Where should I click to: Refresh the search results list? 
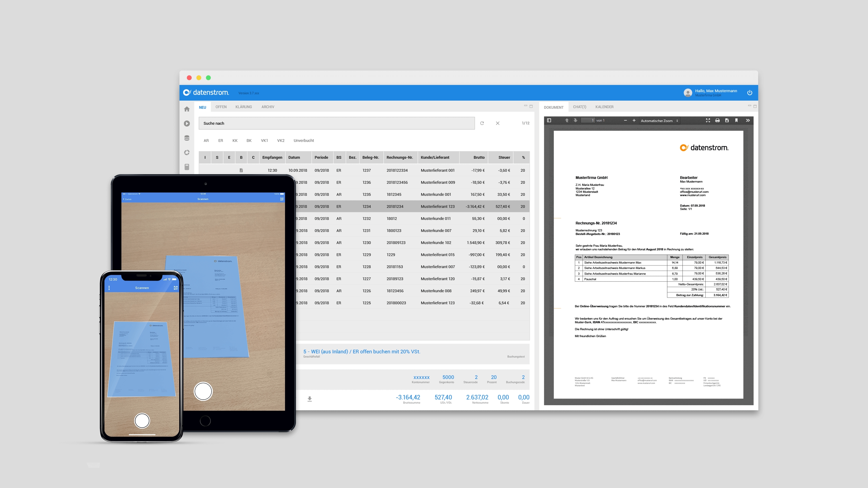point(482,123)
